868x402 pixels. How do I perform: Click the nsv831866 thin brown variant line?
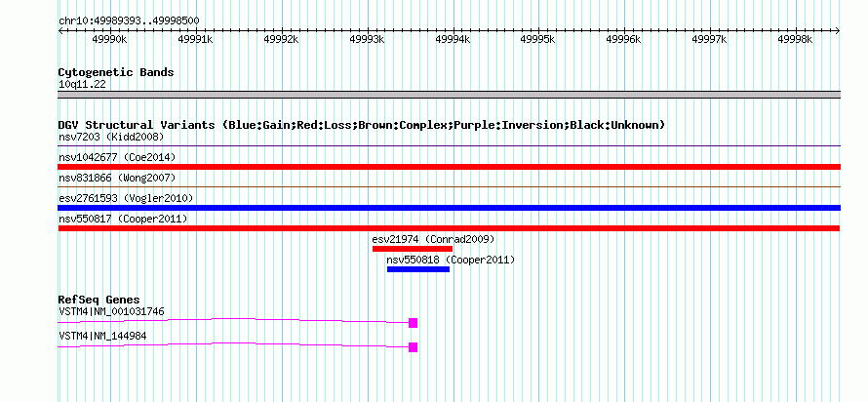[449, 187]
